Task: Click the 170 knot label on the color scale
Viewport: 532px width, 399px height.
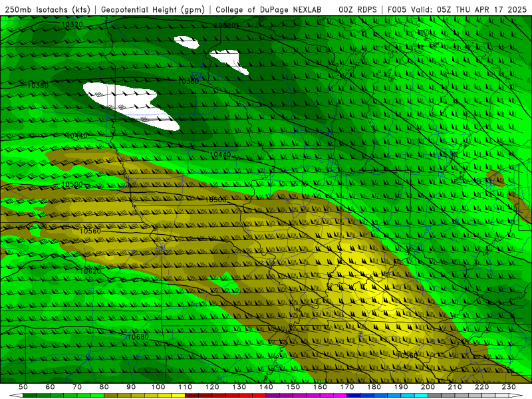Action: click(x=347, y=387)
